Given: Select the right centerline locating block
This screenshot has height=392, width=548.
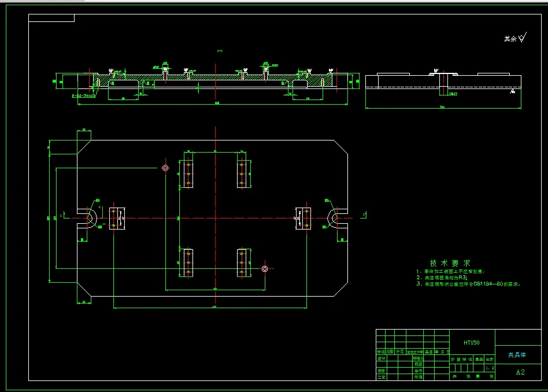Looking at the screenshot, I should [x=303, y=219].
